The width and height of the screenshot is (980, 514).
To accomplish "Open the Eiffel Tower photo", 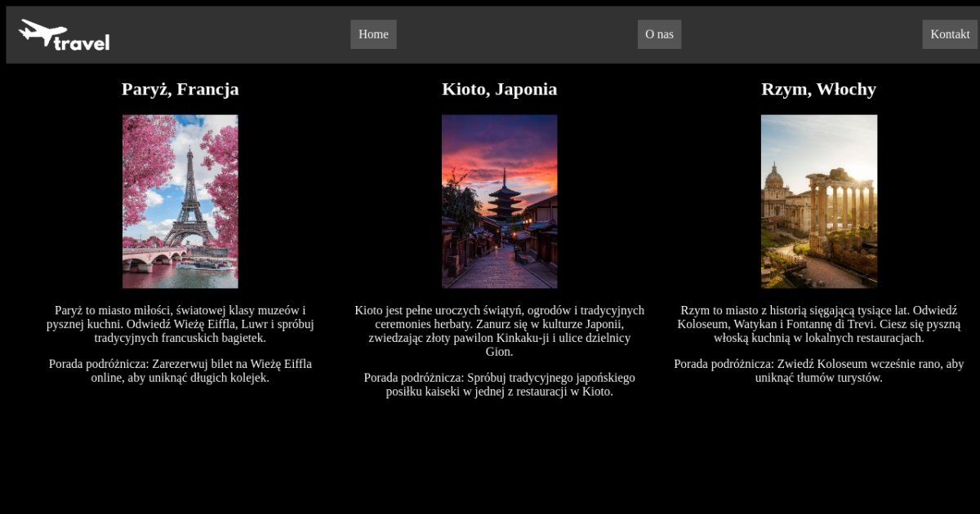I will (x=180, y=201).
